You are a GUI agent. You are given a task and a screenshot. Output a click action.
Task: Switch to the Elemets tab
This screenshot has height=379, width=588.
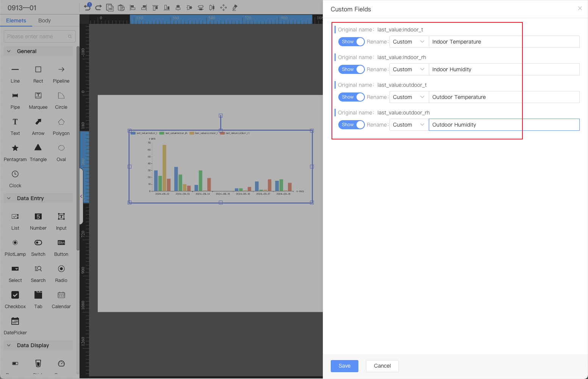pos(16,20)
